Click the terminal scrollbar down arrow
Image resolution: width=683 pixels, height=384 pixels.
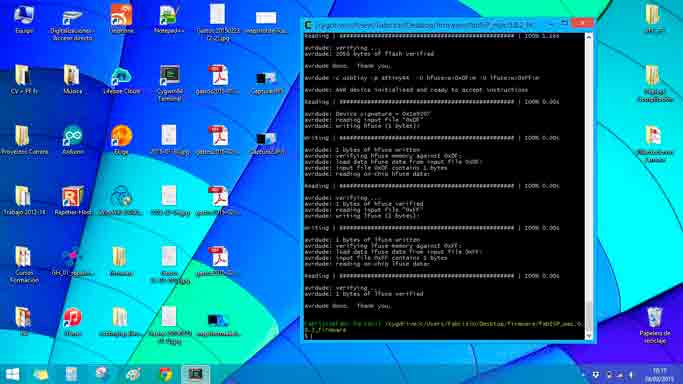(x=588, y=336)
